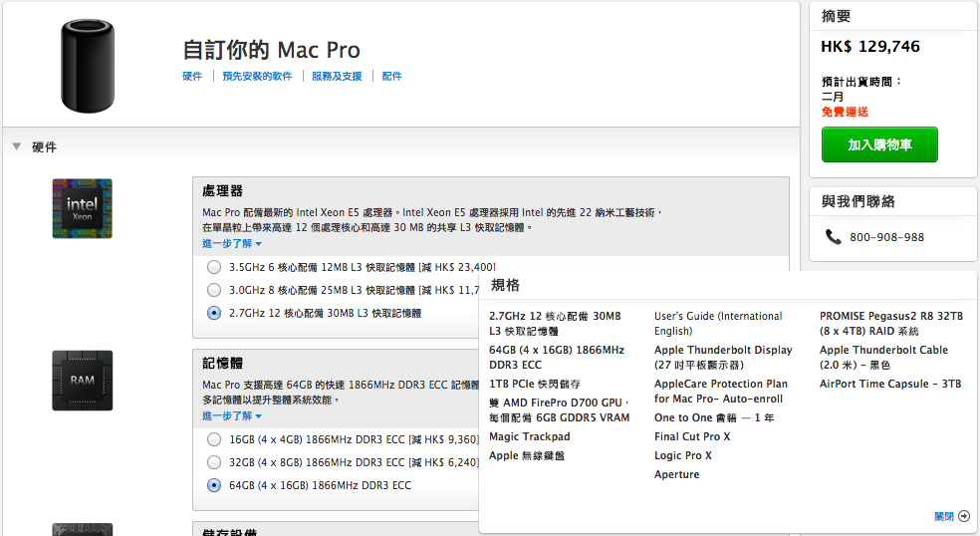Click the 與我們聯絡 contact heading
This screenshot has width=980, height=536.
858,201
